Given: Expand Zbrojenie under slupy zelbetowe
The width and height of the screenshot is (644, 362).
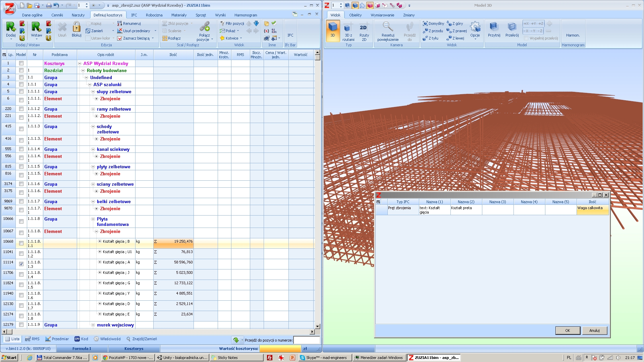Looking at the screenshot, I should [x=96, y=99].
